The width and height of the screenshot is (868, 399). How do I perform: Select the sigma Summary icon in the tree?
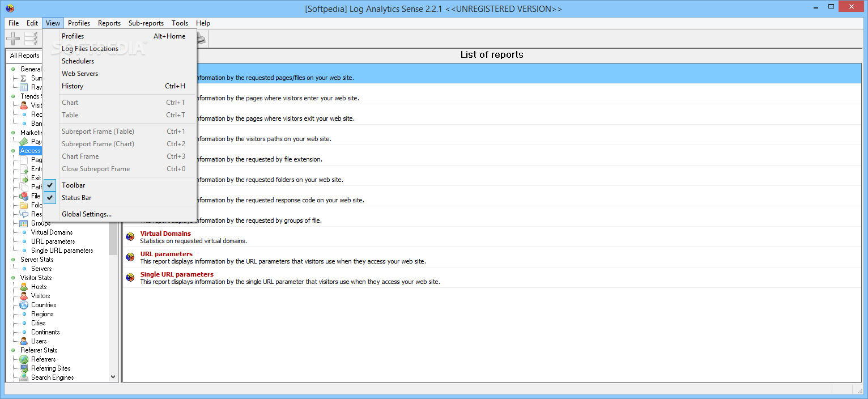tap(24, 78)
